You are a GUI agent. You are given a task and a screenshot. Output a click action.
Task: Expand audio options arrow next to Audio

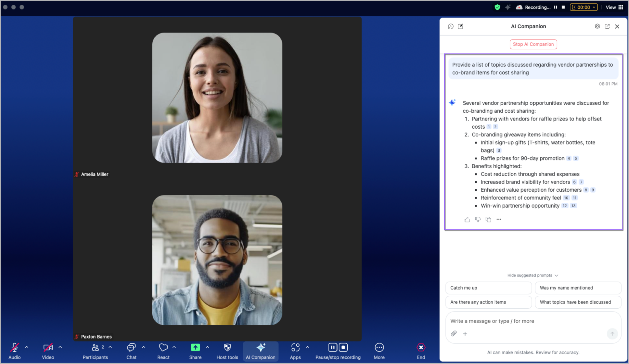(x=27, y=347)
